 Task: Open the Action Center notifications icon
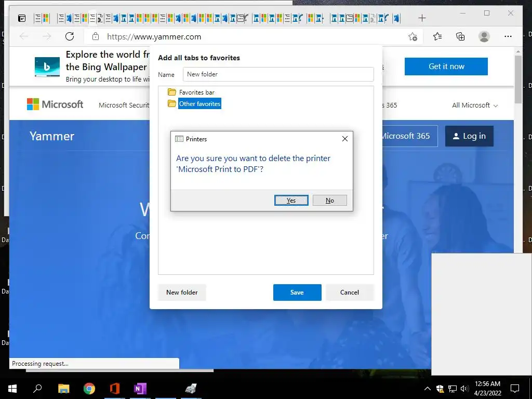coord(515,389)
